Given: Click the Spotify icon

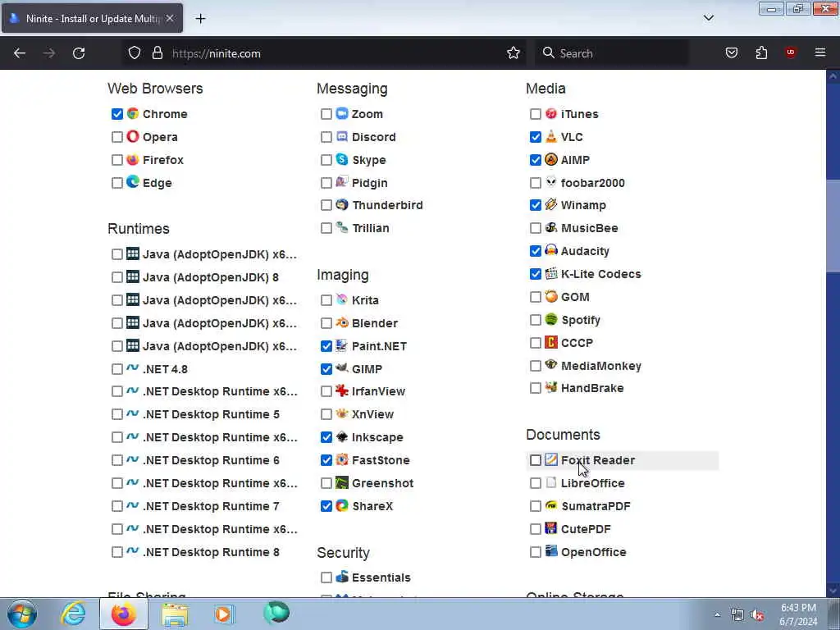Looking at the screenshot, I should (x=550, y=319).
